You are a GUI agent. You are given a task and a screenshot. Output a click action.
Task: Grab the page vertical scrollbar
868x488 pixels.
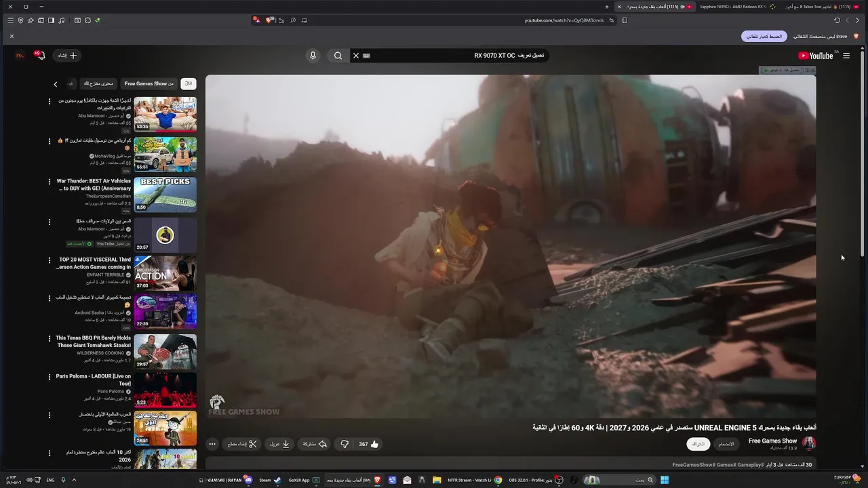click(x=863, y=152)
